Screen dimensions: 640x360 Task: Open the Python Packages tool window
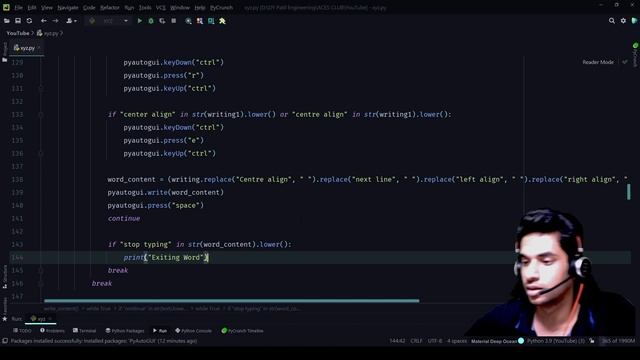[x=124, y=331]
